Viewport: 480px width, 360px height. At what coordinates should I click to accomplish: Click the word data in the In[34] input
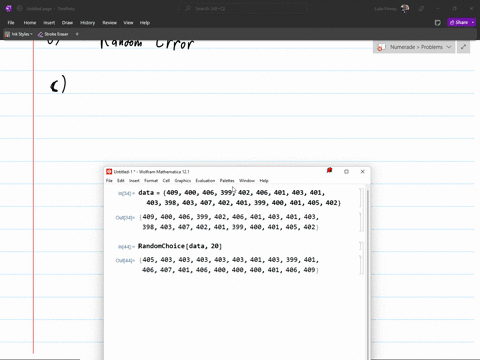coord(146,193)
